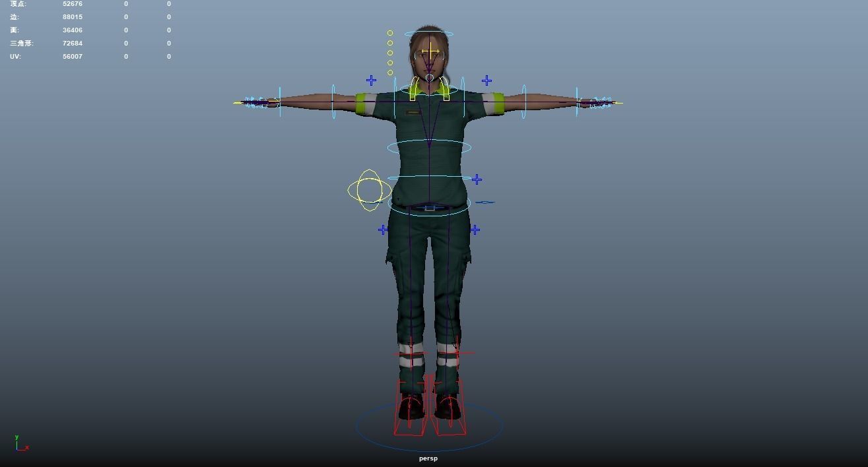
Task: Select the blue plus control beside screen-left thigh
Action: (x=383, y=230)
